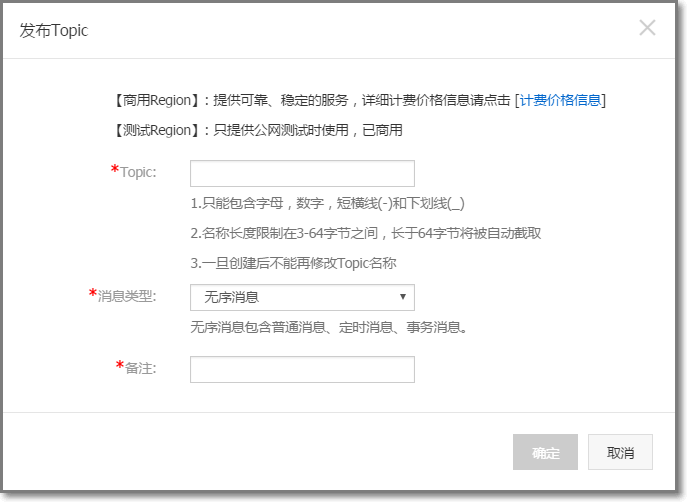Viewport: 687px width, 502px height.
Task: Click the 无序消息包含普通消息 hint text
Action: pyautogui.click(x=329, y=327)
